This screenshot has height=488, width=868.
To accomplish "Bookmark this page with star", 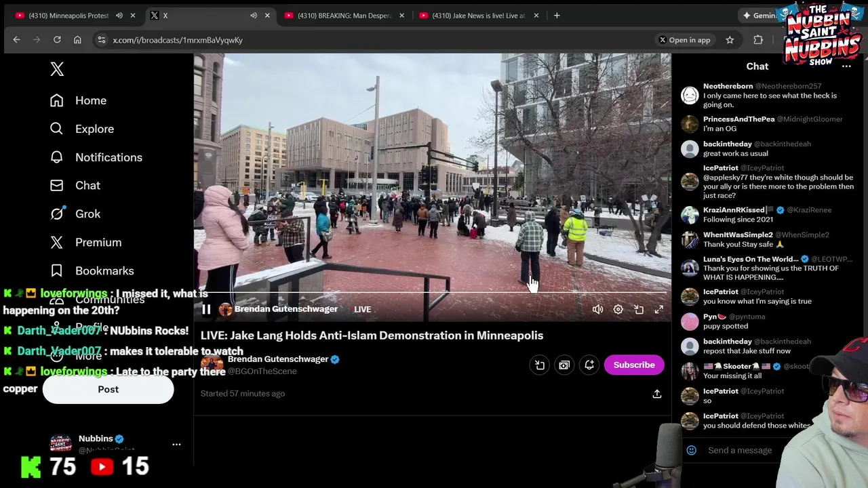I will coord(730,40).
